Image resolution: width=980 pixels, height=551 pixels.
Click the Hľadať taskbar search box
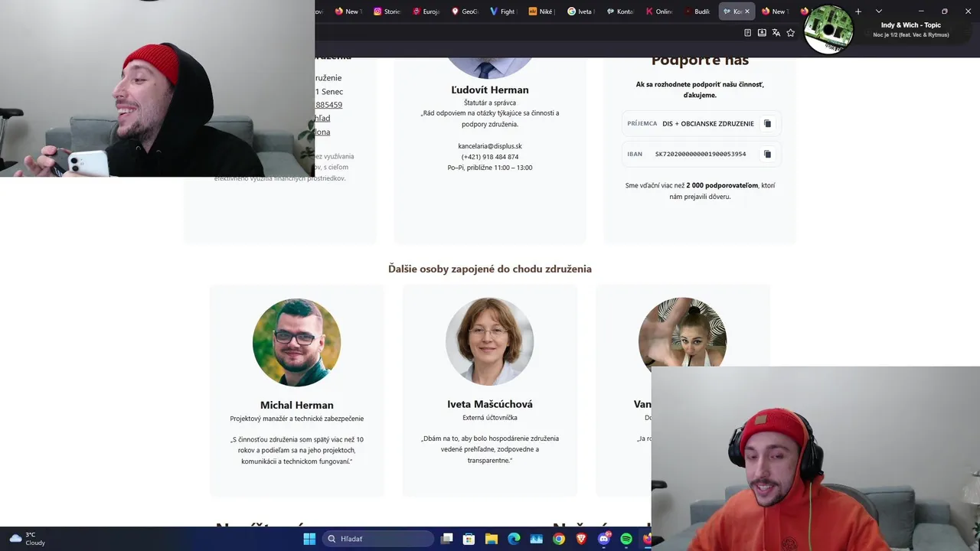point(379,539)
